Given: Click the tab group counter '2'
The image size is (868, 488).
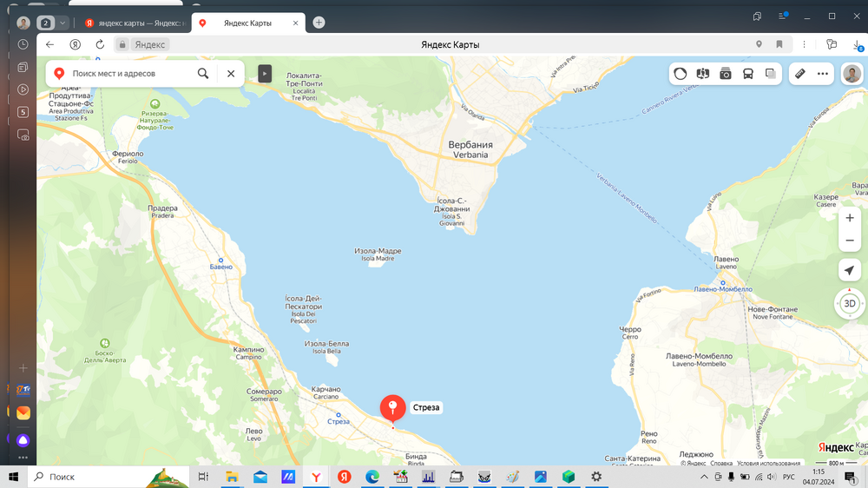Looking at the screenshot, I should coord(46,23).
